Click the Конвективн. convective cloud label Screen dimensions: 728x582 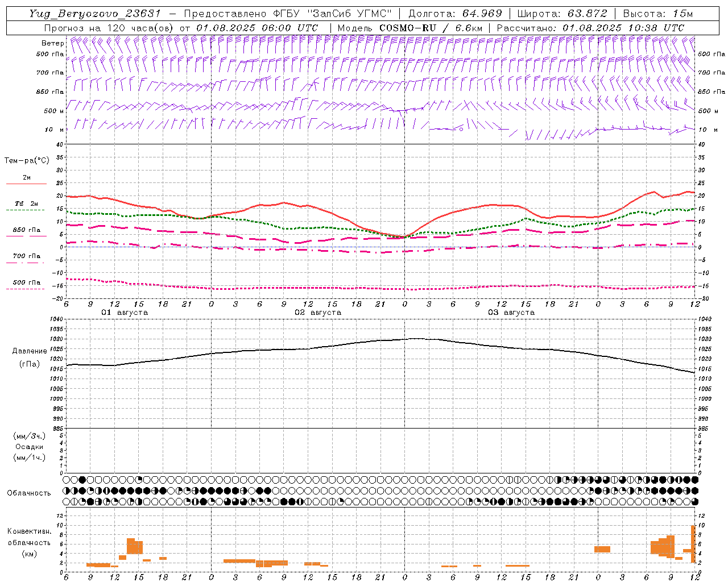click(x=30, y=531)
